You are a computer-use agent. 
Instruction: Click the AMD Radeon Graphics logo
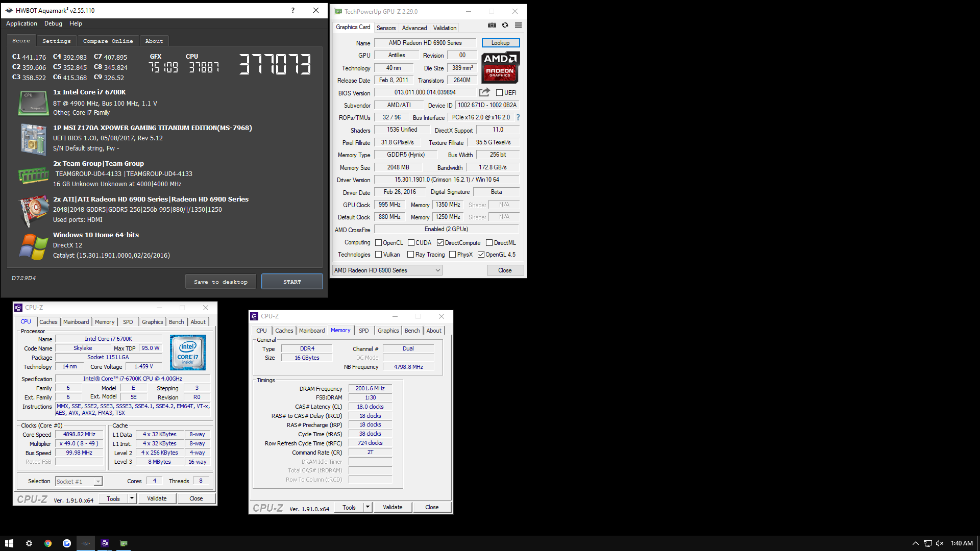[x=500, y=67]
